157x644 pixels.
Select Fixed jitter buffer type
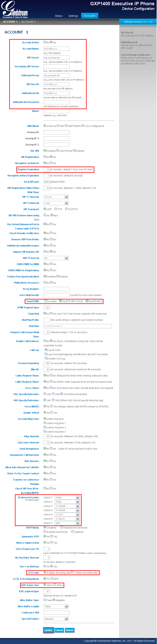tap(45, 600)
